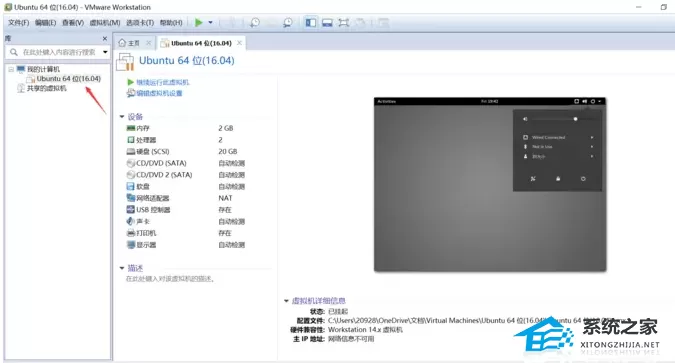Click 继续运行此虚拟机 link
This screenshot has height=363, width=675.
click(162, 82)
